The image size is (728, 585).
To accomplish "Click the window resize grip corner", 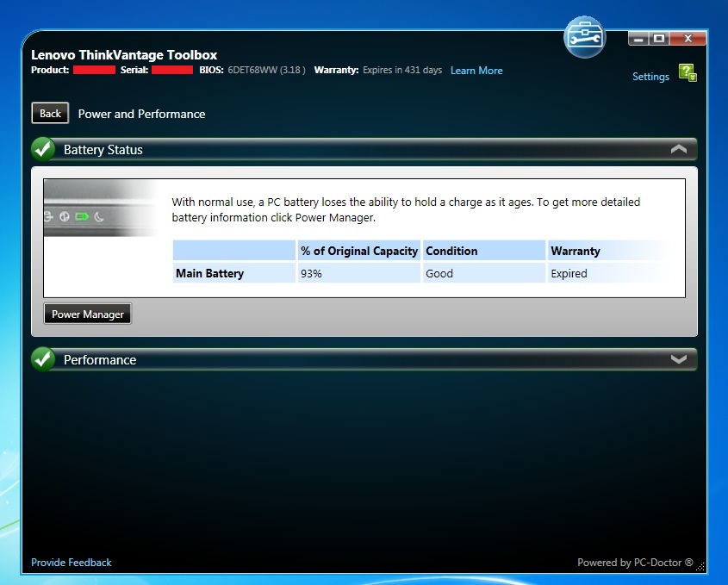I will point(700,566).
